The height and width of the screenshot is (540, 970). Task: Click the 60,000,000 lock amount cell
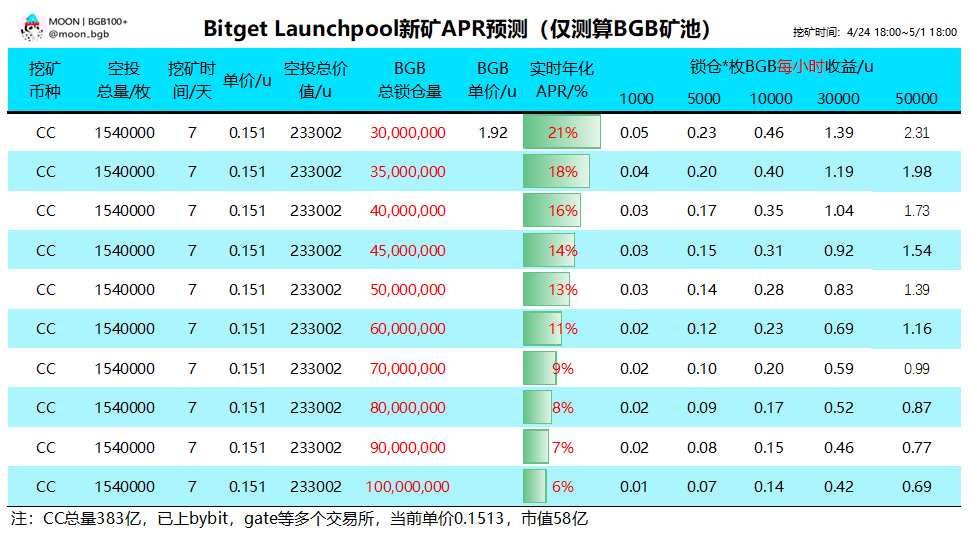(x=408, y=328)
